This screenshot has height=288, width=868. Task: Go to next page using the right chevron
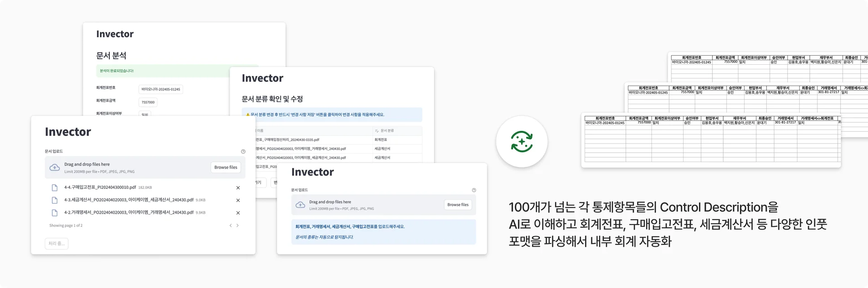click(238, 225)
